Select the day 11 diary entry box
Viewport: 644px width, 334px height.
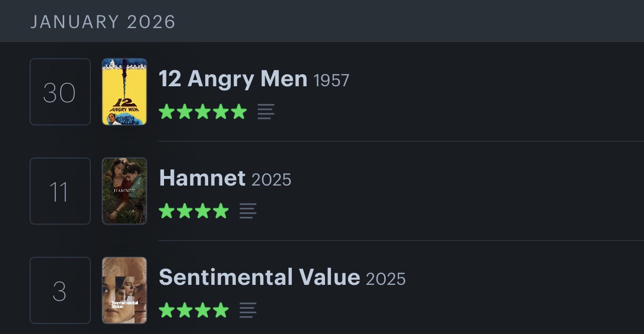[x=60, y=191]
